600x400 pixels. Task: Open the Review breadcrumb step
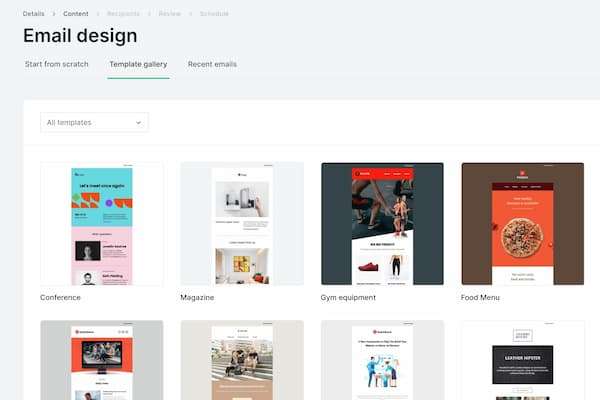pyautogui.click(x=170, y=14)
